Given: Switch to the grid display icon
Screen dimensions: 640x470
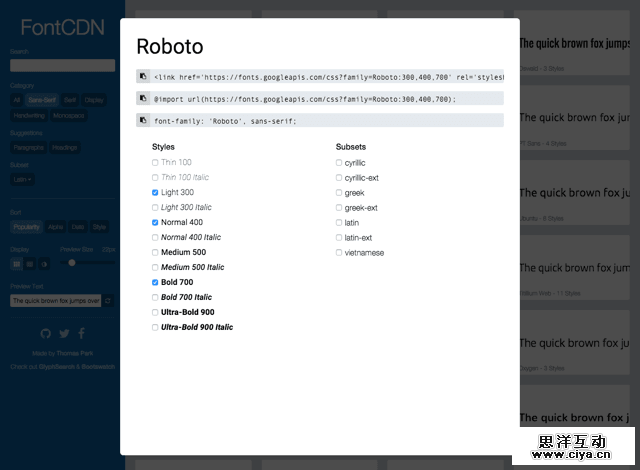Looking at the screenshot, I should tap(17, 264).
